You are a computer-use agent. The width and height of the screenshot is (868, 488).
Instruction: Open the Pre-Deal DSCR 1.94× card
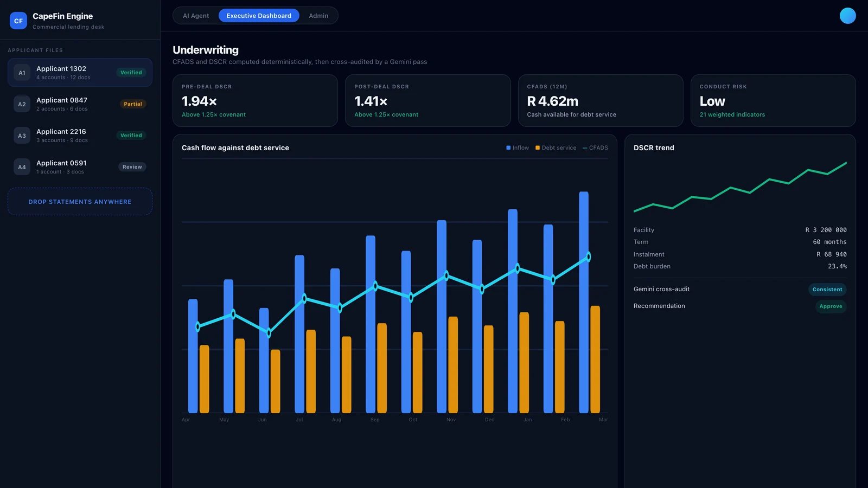point(255,101)
